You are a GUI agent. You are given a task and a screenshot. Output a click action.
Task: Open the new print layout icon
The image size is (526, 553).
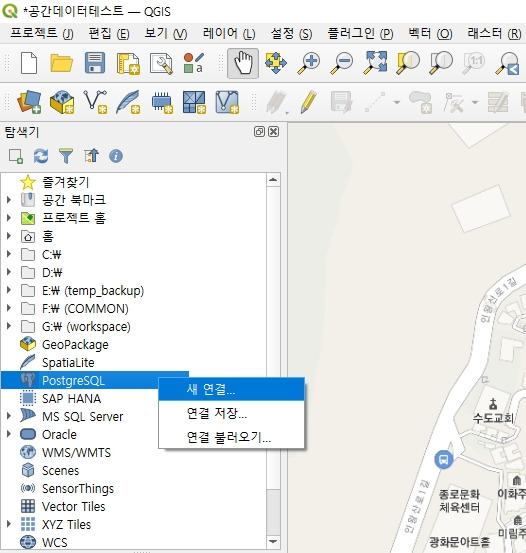(x=128, y=63)
